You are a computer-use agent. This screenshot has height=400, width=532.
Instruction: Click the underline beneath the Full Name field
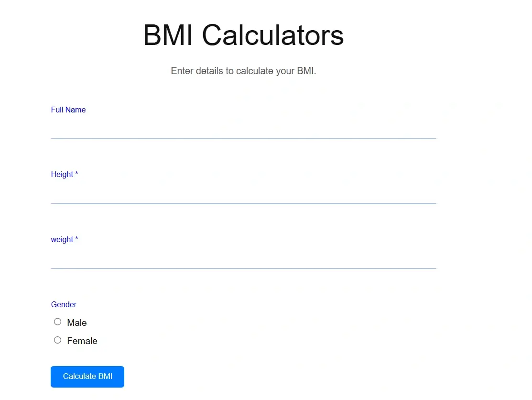pos(243,138)
